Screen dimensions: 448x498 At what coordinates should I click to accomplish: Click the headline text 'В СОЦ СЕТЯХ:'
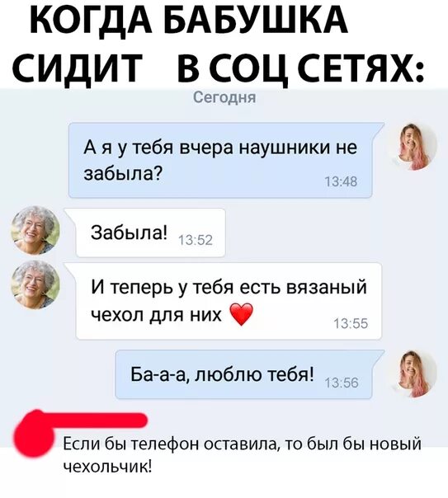[x=300, y=68]
